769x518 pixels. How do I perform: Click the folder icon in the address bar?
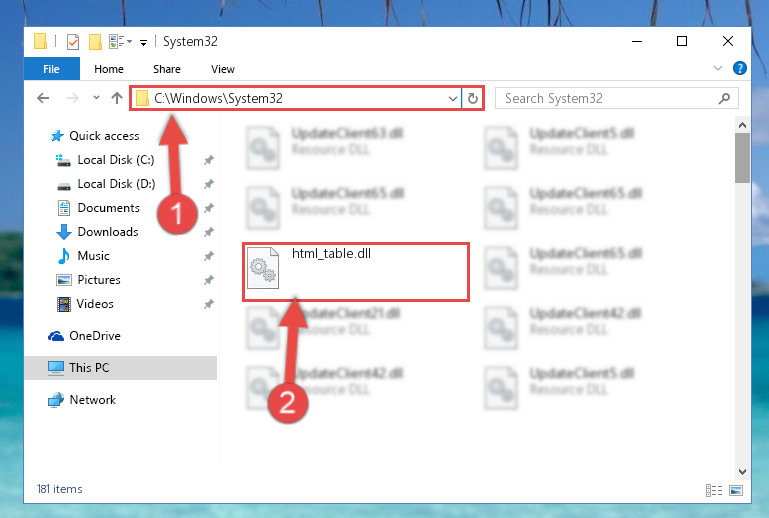142,99
